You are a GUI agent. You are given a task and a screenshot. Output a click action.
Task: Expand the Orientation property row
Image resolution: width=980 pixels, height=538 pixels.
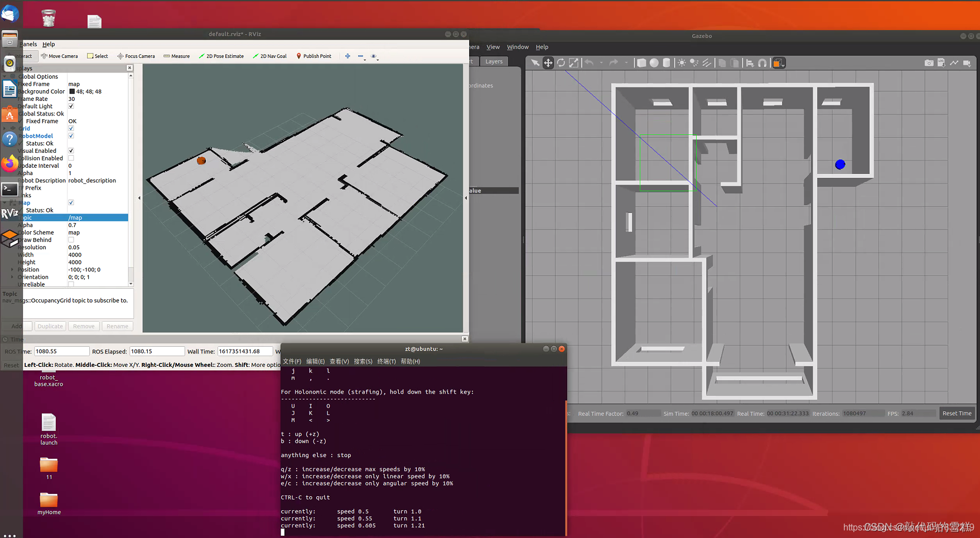[12, 277]
